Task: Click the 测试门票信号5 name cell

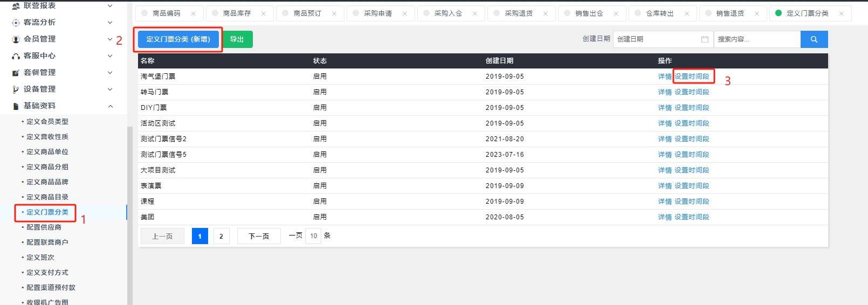Action: (x=163, y=155)
